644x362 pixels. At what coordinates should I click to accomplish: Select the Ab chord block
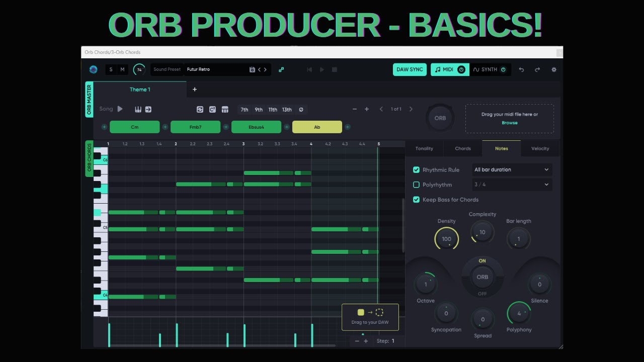pos(317,127)
